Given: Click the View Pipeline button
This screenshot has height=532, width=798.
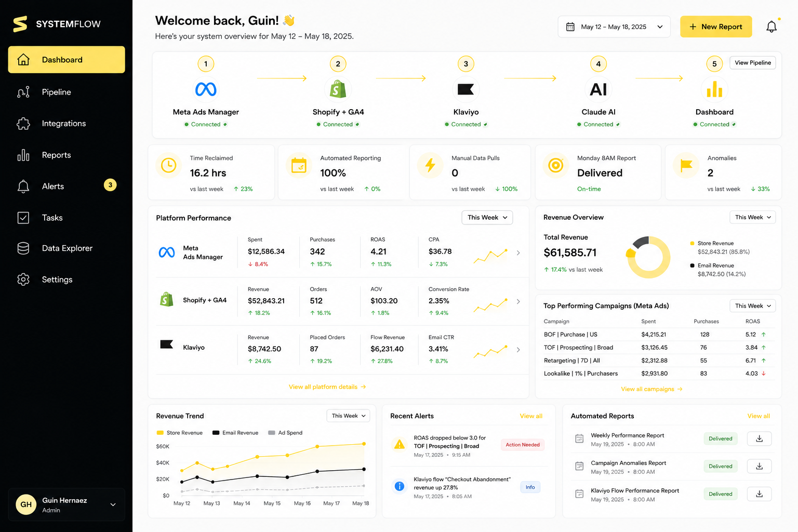Looking at the screenshot, I should pos(753,63).
